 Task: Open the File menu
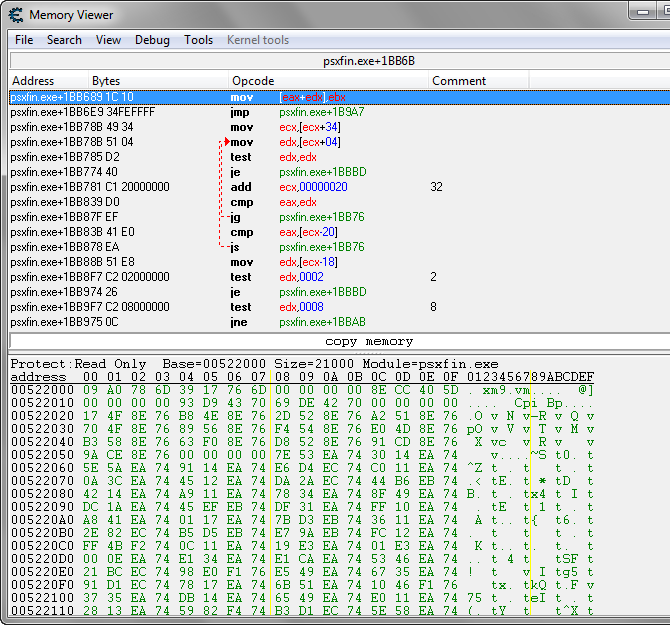pyautogui.click(x=24, y=40)
